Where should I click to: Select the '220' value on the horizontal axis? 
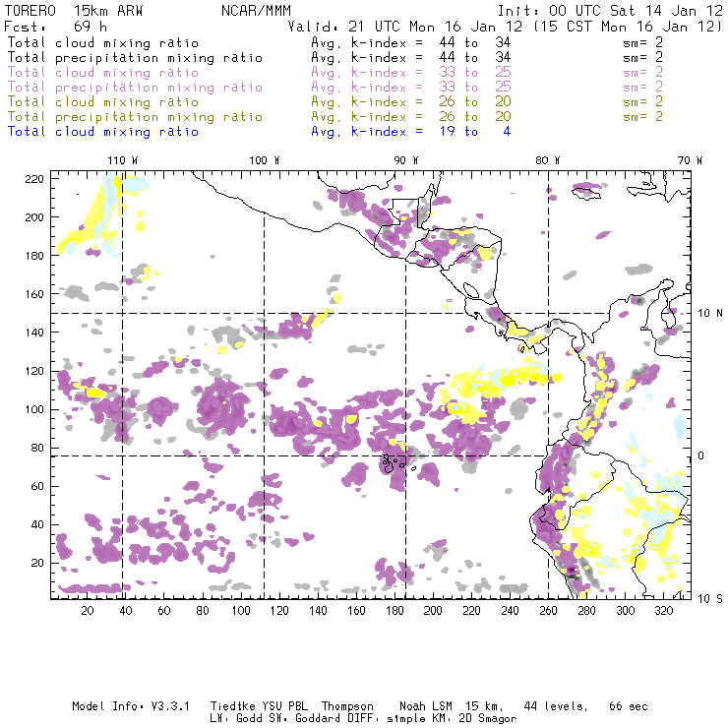coord(471,611)
